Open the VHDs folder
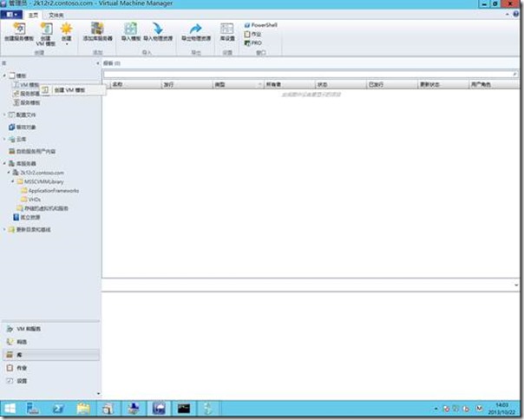This screenshot has width=524, height=420. pyautogui.click(x=30, y=200)
